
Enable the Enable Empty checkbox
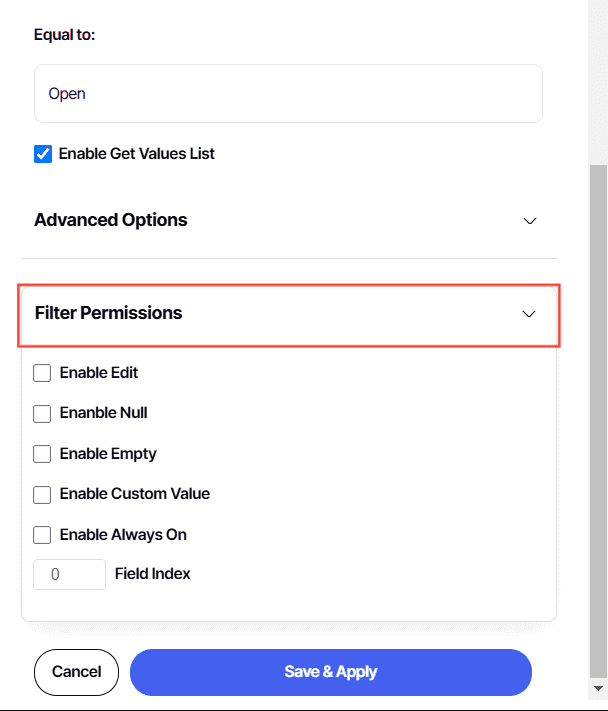pos(42,454)
